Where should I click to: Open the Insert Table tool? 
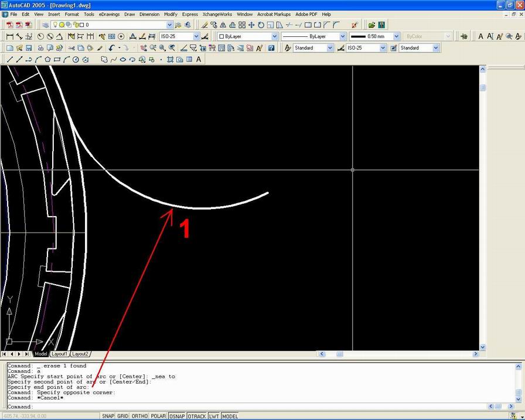187,59
